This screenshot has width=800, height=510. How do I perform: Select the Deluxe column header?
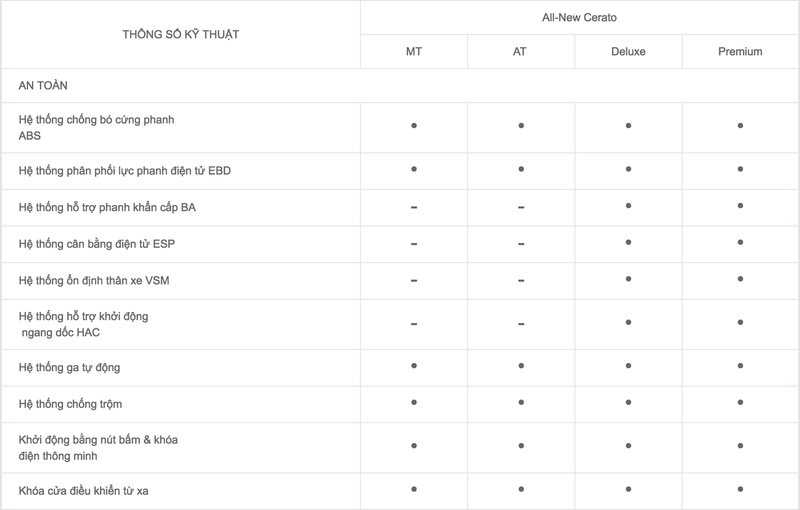(x=628, y=51)
